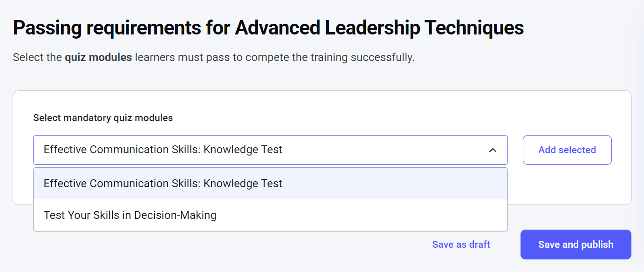644x272 pixels.
Task: Select Test Your Skills in Decision-Making option
Action: [x=130, y=215]
